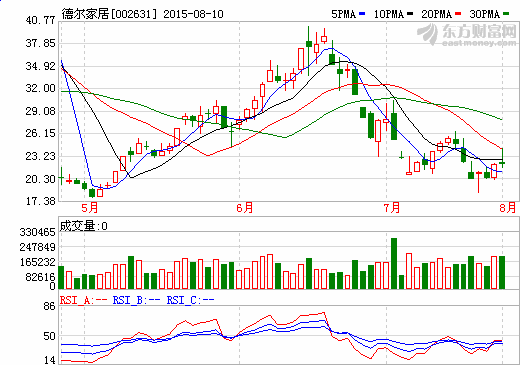
Task: Click the 40.77 price axis label
Action: [40, 20]
